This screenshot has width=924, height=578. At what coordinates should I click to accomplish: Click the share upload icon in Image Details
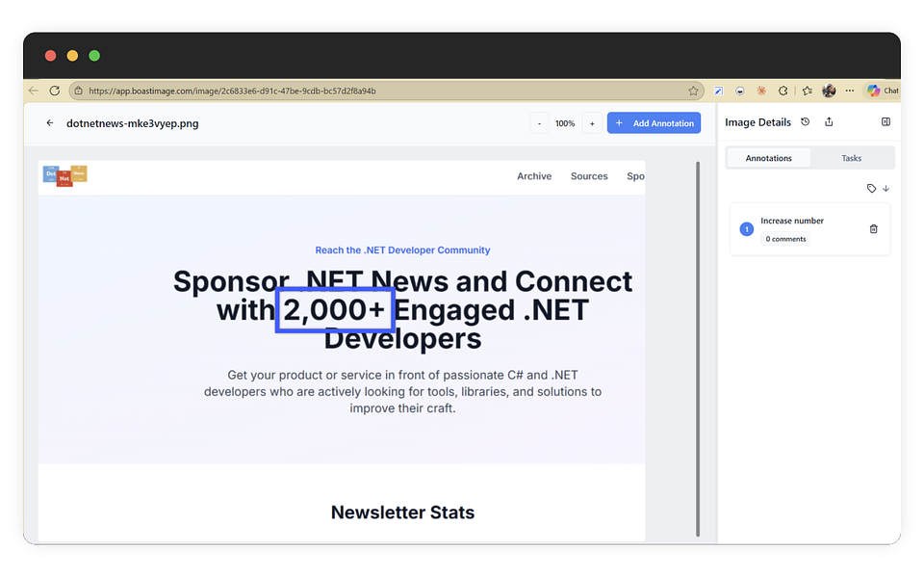pyautogui.click(x=829, y=122)
